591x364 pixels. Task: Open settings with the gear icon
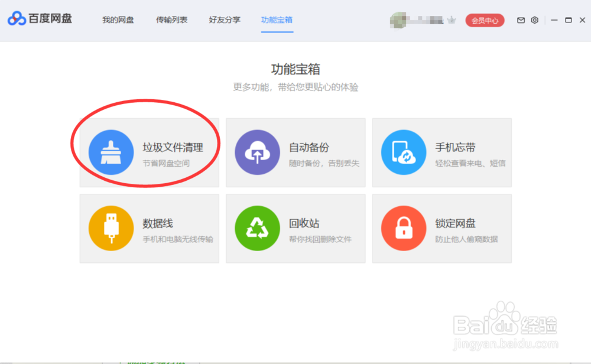click(534, 19)
